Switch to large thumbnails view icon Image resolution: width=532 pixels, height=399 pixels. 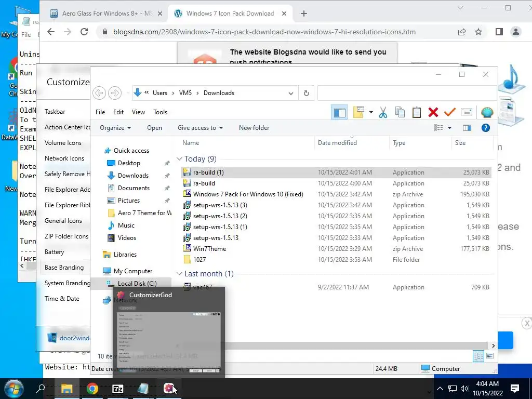pos(489,356)
